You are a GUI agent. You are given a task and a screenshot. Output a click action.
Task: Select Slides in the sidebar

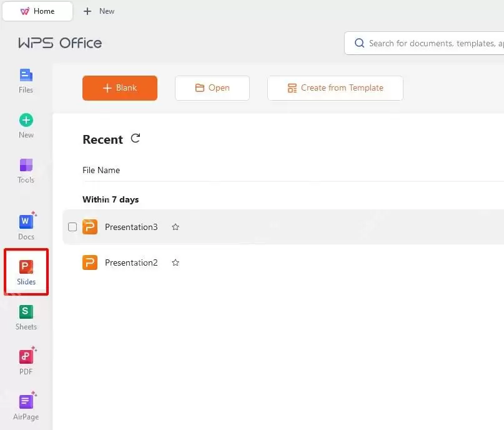tap(26, 272)
